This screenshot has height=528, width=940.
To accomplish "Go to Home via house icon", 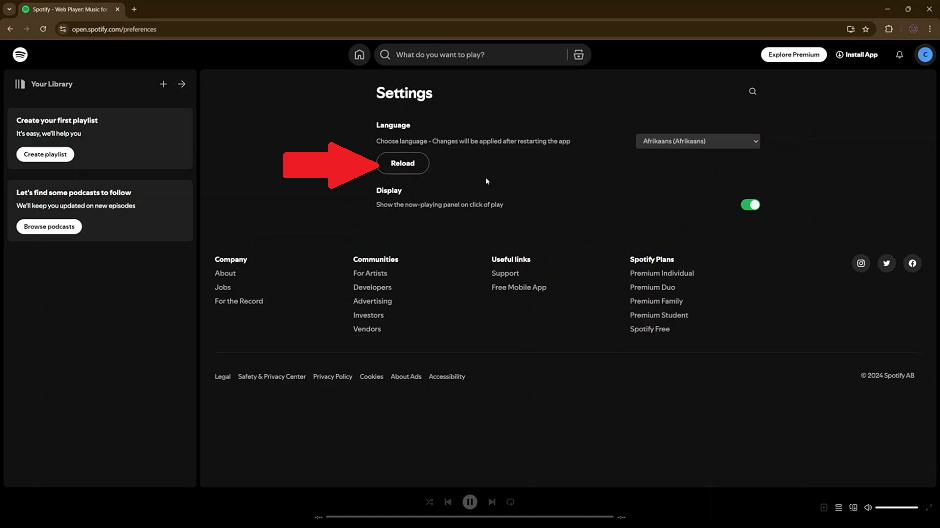I will (x=359, y=55).
